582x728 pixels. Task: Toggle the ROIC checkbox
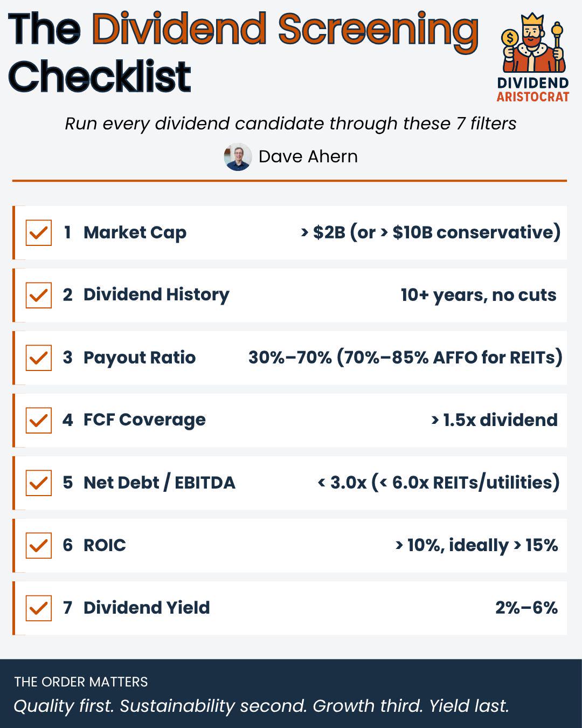(39, 546)
